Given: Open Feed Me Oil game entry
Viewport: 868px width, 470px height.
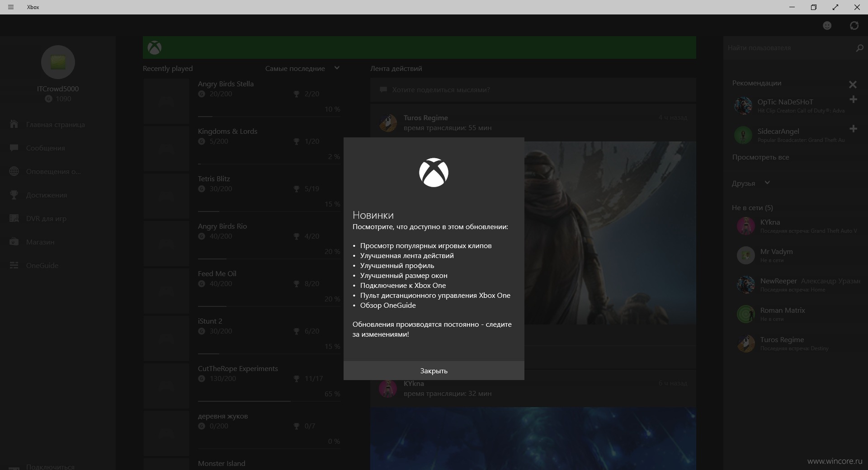Looking at the screenshot, I should 242,291.
